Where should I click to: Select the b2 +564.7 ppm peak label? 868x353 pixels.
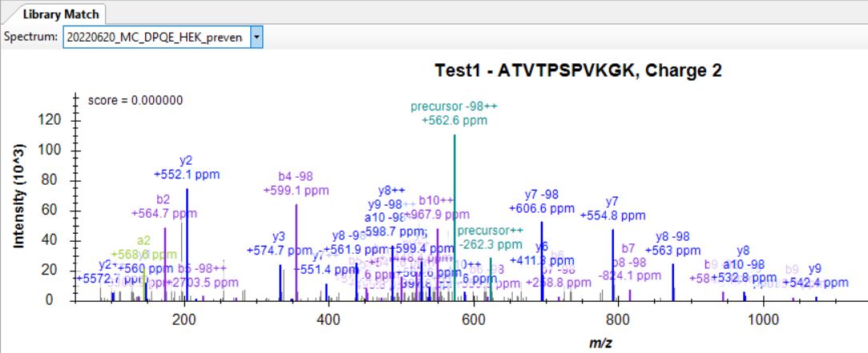tap(164, 206)
